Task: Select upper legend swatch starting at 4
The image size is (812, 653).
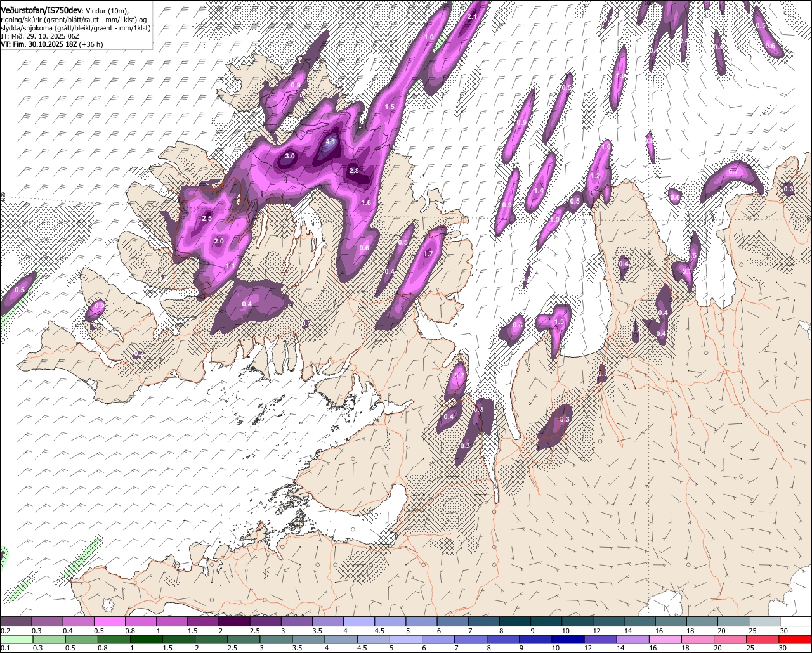Action: pos(358,622)
